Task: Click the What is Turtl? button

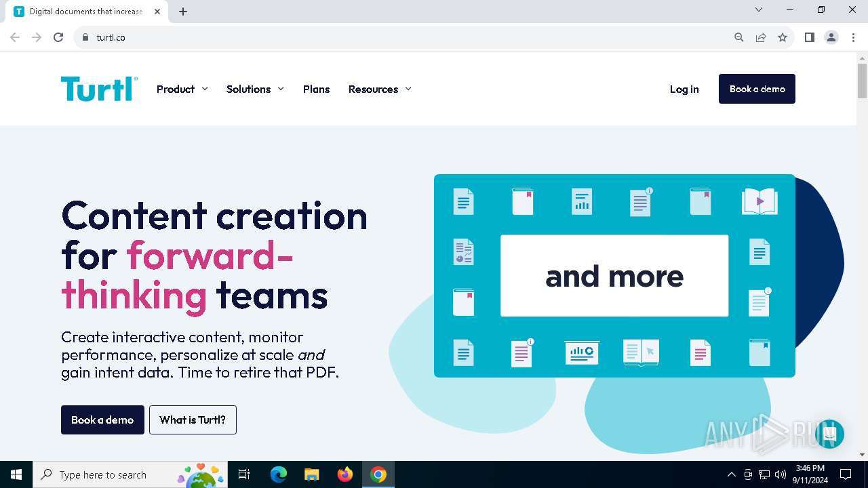Action: pos(193,420)
